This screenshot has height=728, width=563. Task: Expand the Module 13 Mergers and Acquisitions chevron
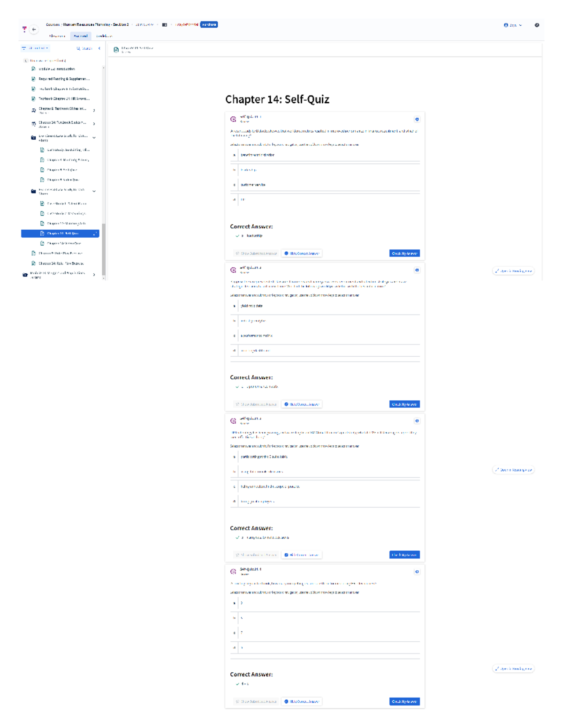pyautogui.click(x=94, y=275)
